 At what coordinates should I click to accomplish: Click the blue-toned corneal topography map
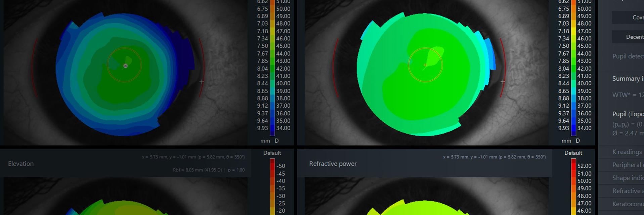124,74
